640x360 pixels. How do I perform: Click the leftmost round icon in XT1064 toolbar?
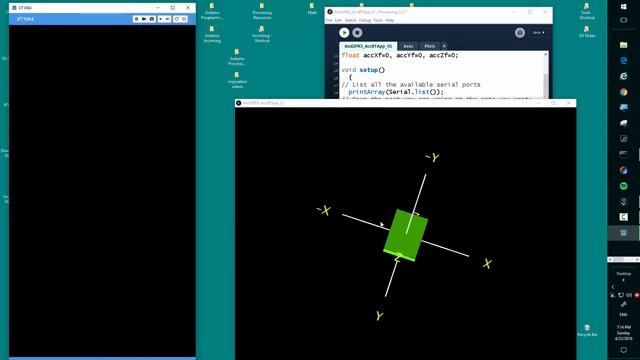pyautogui.click(x=136, y=19)
